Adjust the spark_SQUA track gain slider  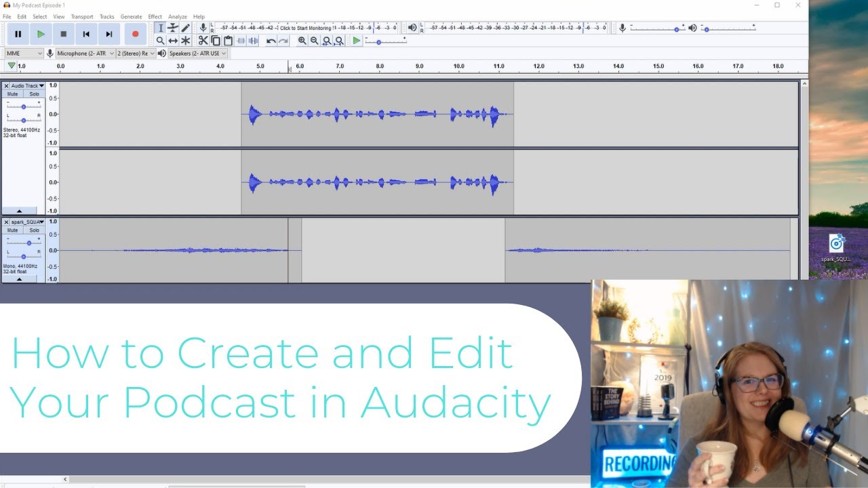[x=24, y=243]
